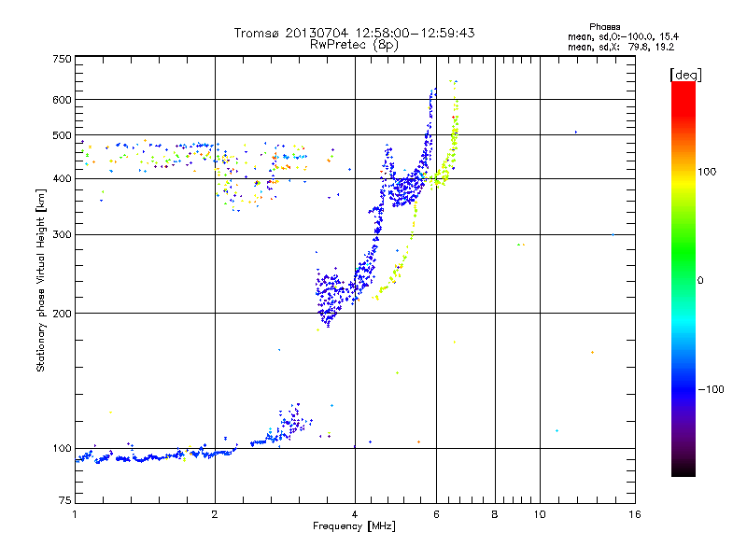
Task: Click the y-axis tick label '500'
Action: [62, 135]
